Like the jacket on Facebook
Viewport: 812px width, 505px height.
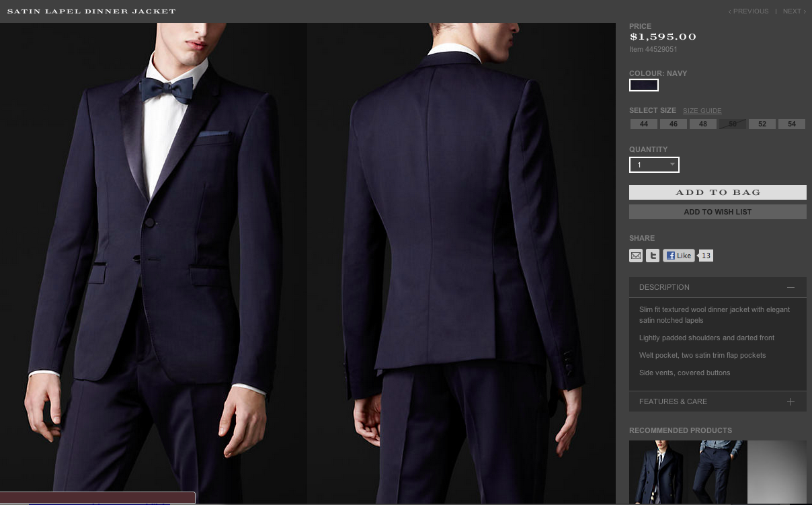(678, 256)
